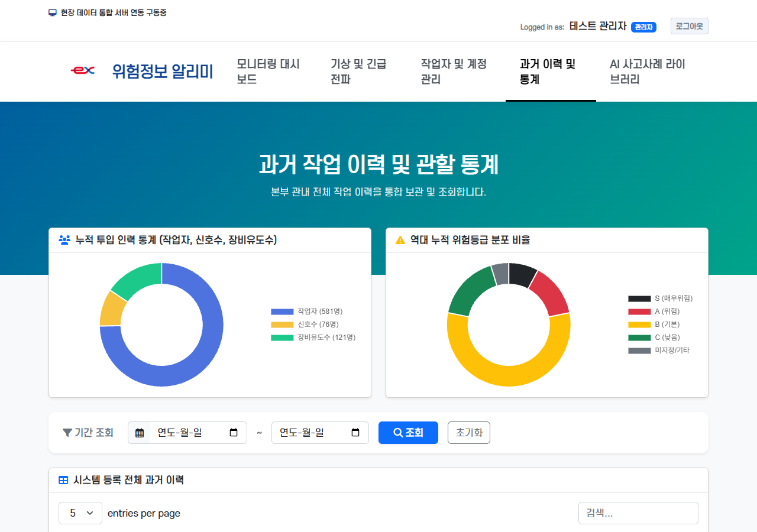Focus the start date input field
757x532 pixels.
[x=198, y=433]
